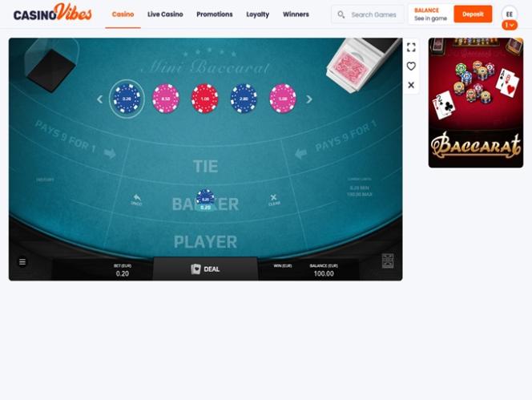Expand the account dropdown under EE avatar
532x400 pixels.
pyautogui.click(x=510, y=25)
